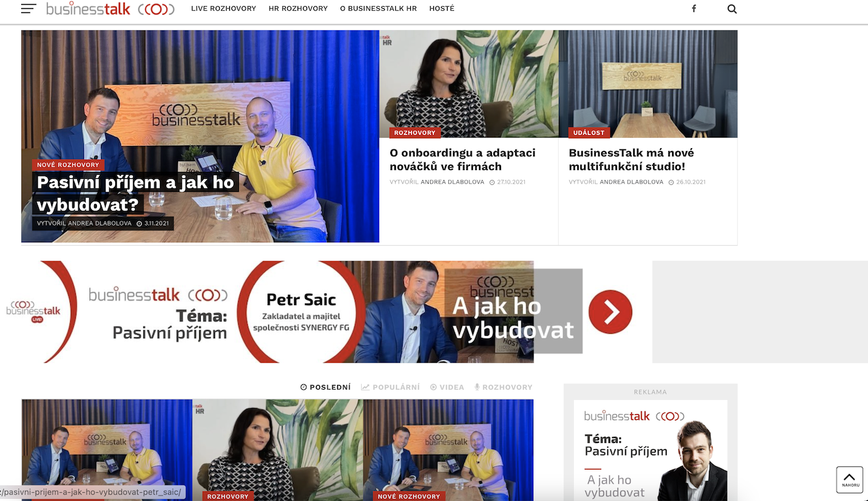Open the sidebar Reklama Pasivní příjem ad
Viewport: 868px width, 501px height.
tap(650, 450)
